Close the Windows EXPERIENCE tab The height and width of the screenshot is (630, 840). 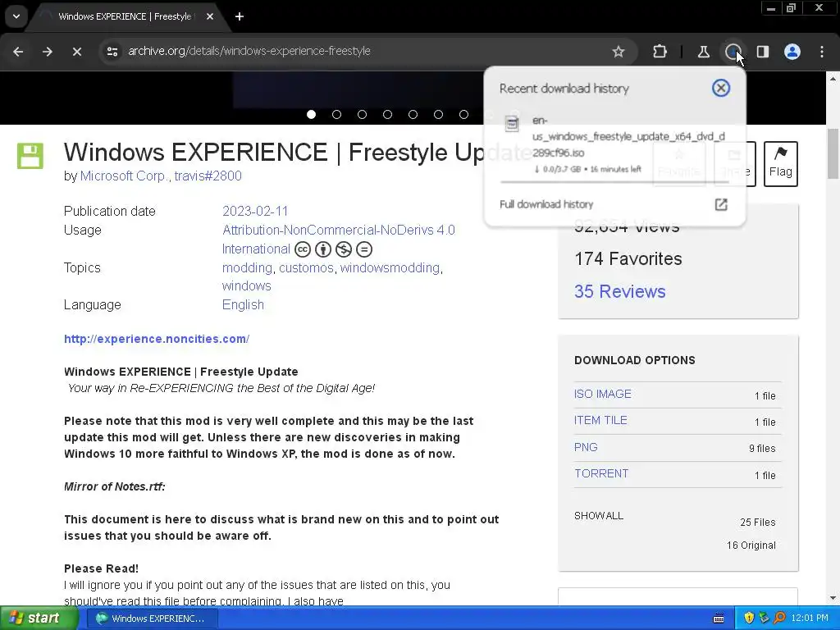[x=210, y=16]
